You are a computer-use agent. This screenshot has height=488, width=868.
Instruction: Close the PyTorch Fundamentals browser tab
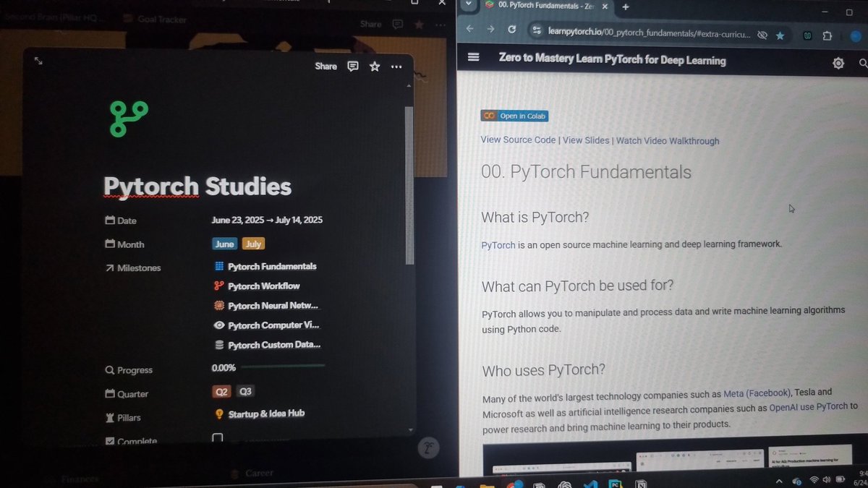[x=605, y=6]
